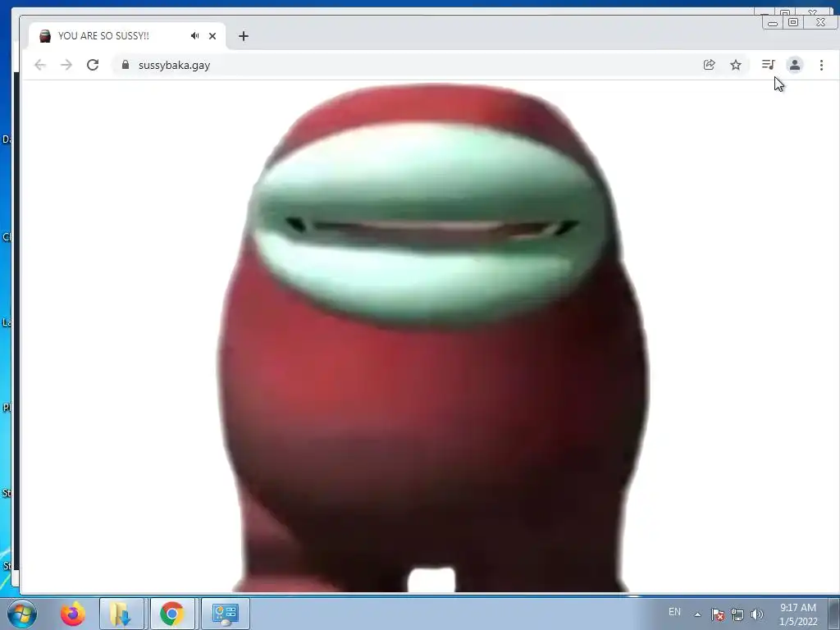Open the clock showing 9:17 AM

(x=798, y=614)
